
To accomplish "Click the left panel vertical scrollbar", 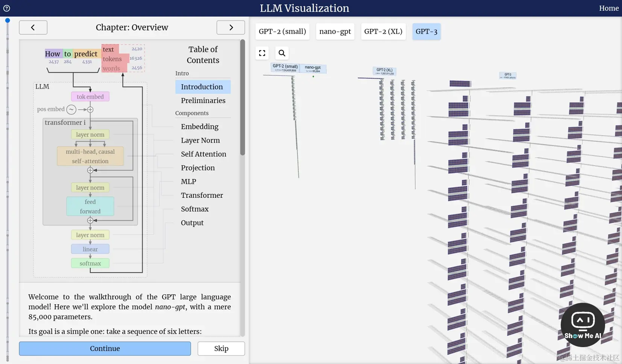I will [x=243, y=98].
